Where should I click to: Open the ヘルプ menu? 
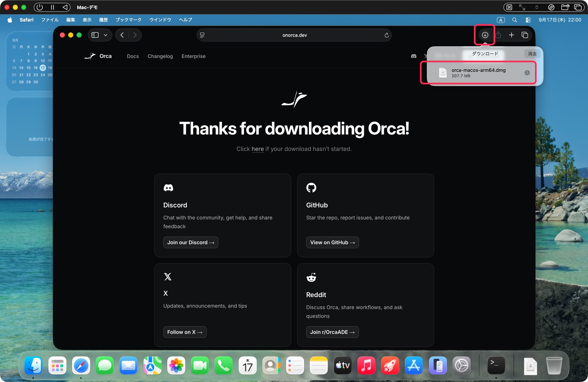pyautogui.click(x=186, y=20)
